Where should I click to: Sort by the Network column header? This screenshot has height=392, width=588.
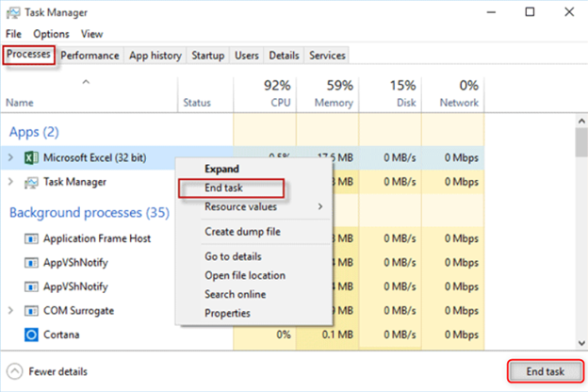coord(453,94)
